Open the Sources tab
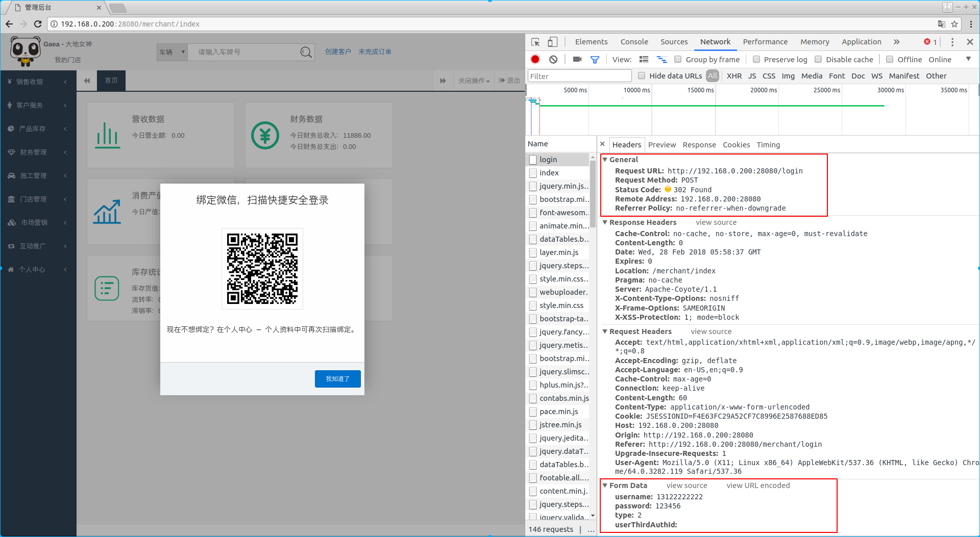Image resolution: width=980 pixels, height=537 pixels. tap(674, 42)
